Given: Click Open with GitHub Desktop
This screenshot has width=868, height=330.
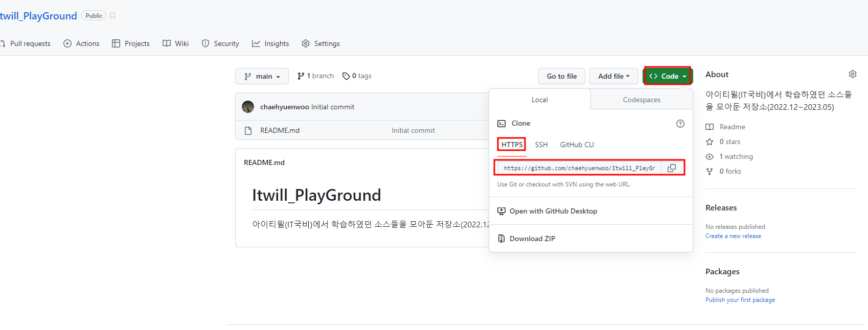Looking at the screenshot, I should pos(553,211).
